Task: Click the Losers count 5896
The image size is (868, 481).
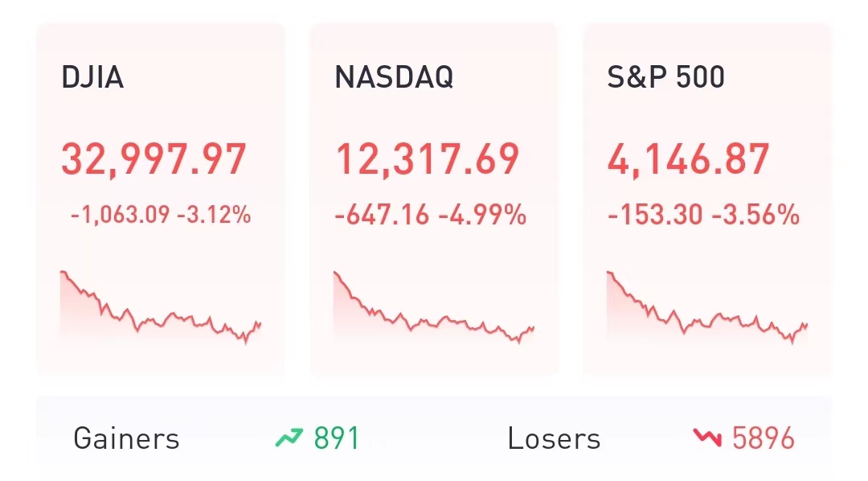Action: click(x=763, y=439)
